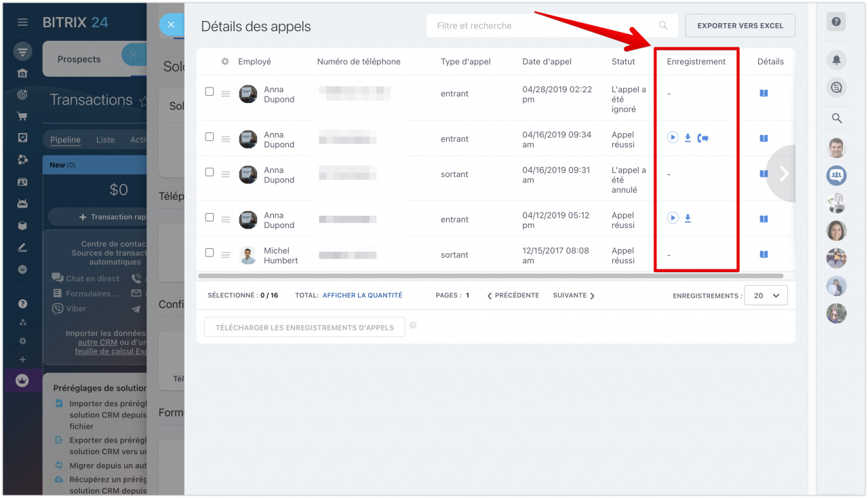The width and height of the screenshot is (868, 498).
Task: Click the search magnifier in right sidebar
Action: tap(836, 119)
